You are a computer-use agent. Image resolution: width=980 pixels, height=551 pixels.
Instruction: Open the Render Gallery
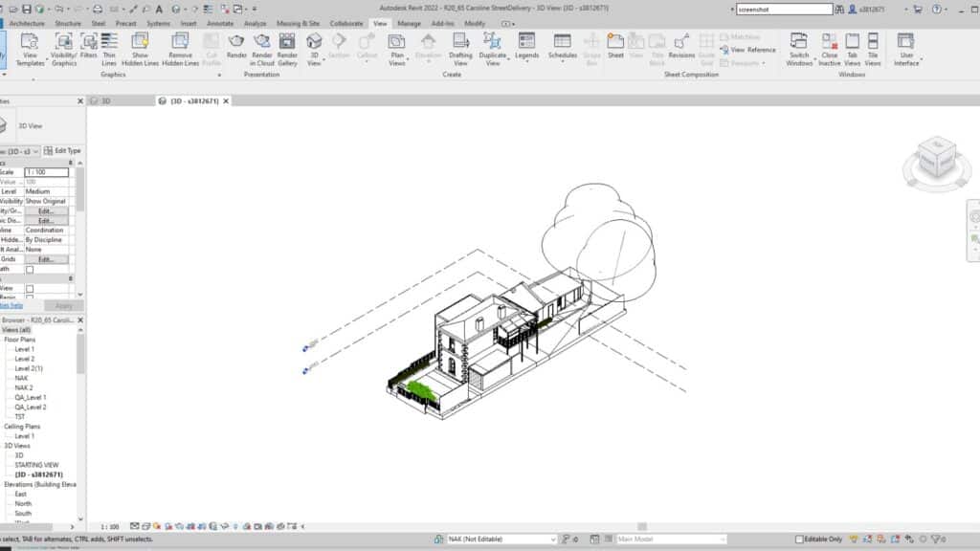pos(287,50)
